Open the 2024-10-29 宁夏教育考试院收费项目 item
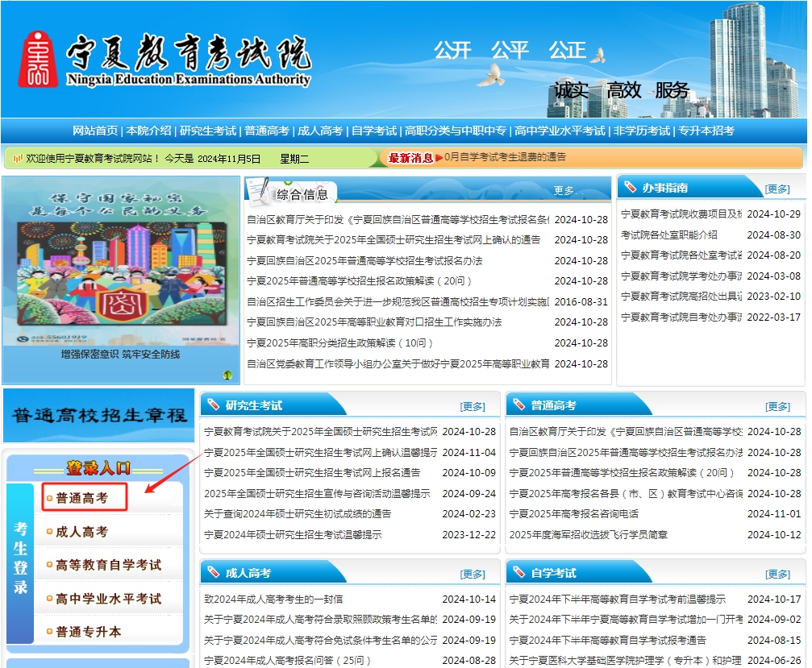This screenshot has height=668, width=812. click(x=681, y=214)
